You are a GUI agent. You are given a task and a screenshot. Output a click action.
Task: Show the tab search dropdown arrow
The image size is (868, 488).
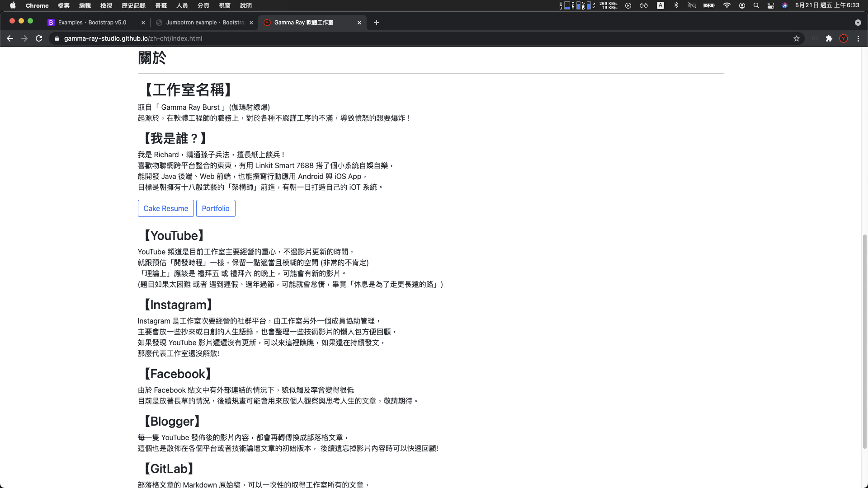858,23
